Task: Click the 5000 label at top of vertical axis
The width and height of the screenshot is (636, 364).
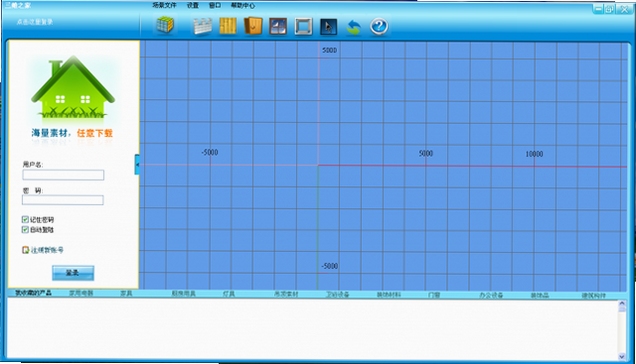Action: (x=329, y=50)
